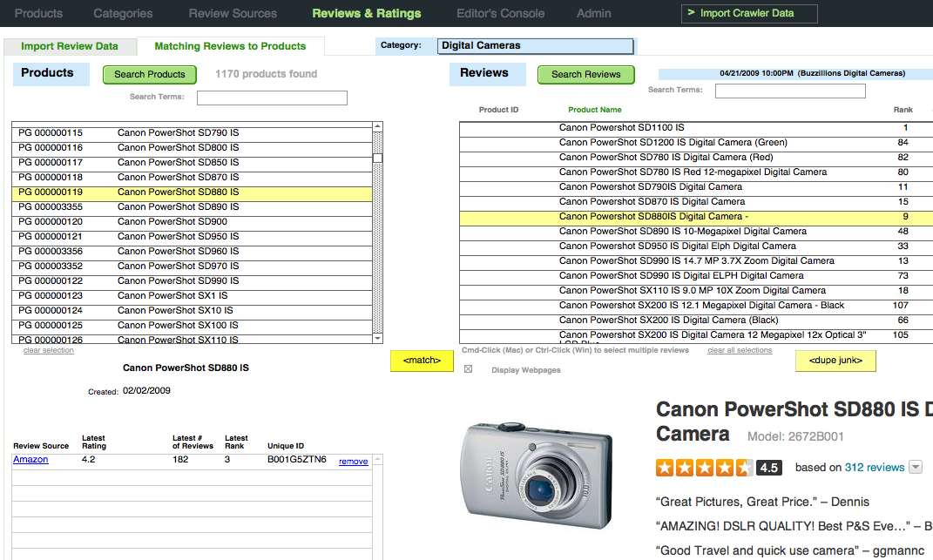This screenshot has width=933, height=560.
Task: Click the Product ID column header
Action: (x=498, y=110)
